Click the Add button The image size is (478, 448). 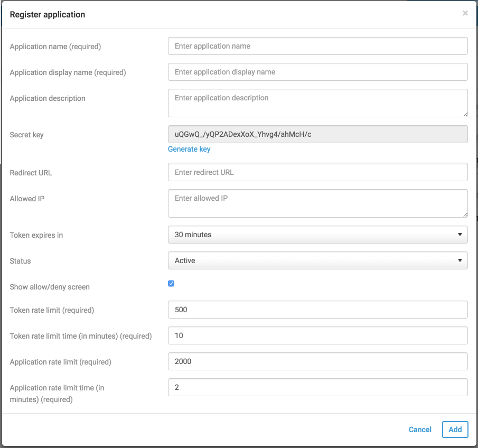(x=455, y=430)
